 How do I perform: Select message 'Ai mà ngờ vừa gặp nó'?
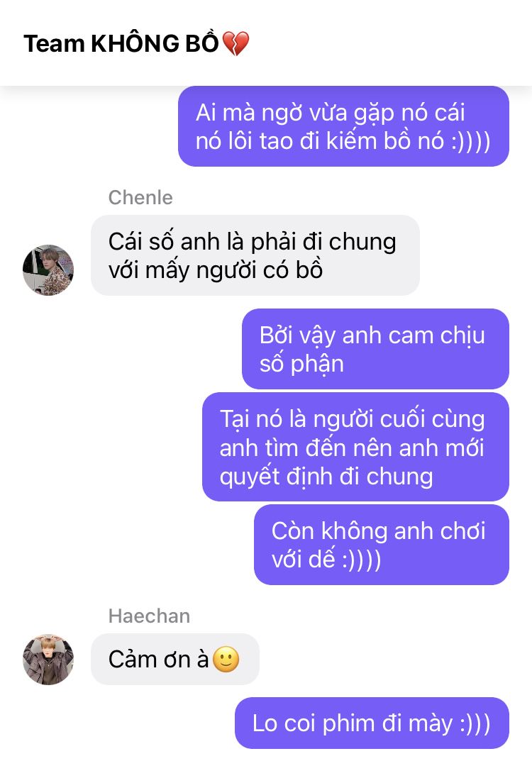pyautogui.click(x=343, y=126)
